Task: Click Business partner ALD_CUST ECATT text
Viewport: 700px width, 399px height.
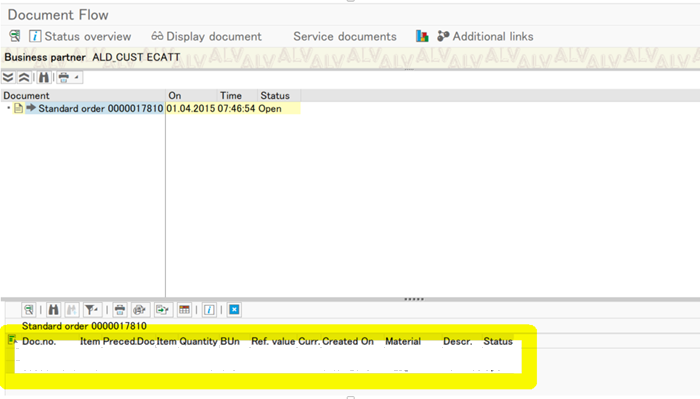Action: [92, 57]
